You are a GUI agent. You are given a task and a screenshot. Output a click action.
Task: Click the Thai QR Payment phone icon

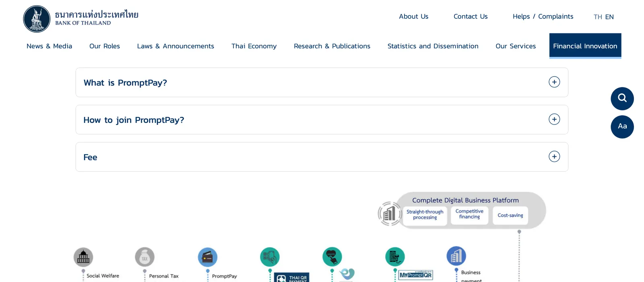[x=270, y=257]
